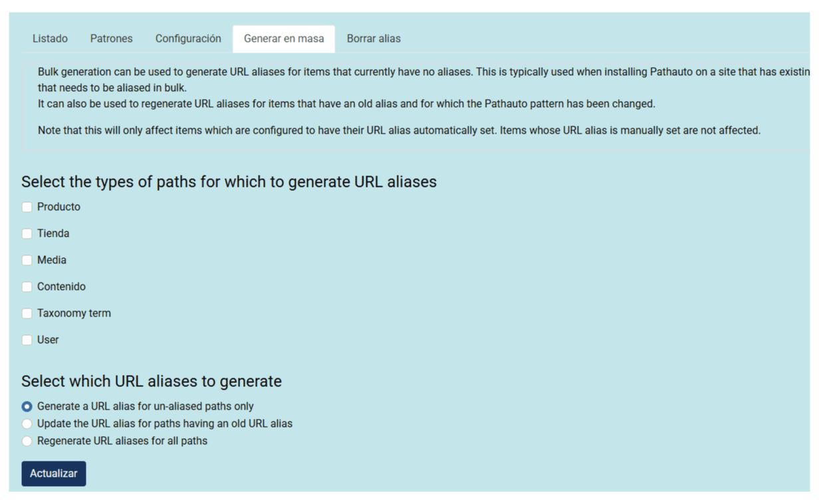Open the Listado tab

[50, 39]
